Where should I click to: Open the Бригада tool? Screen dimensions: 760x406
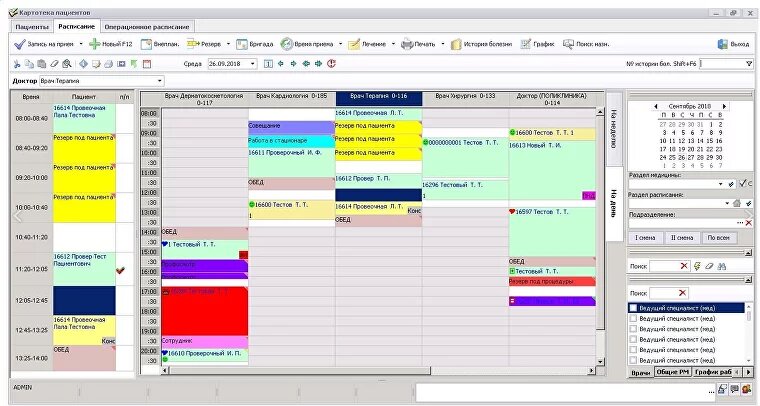pyautogui.click(x=254, y=44)
